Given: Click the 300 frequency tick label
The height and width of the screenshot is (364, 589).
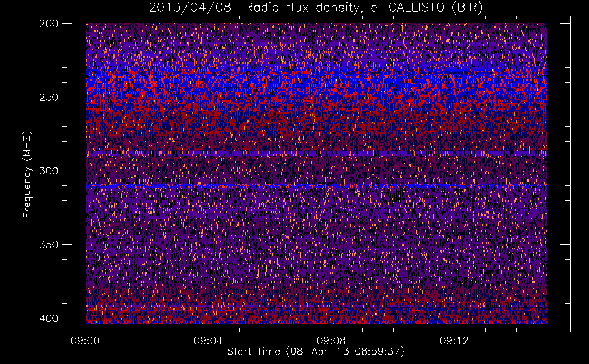Looking at the screenshot, I should [48, 171].
